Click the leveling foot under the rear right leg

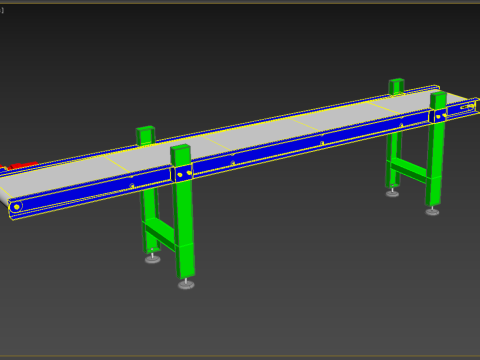392,193
